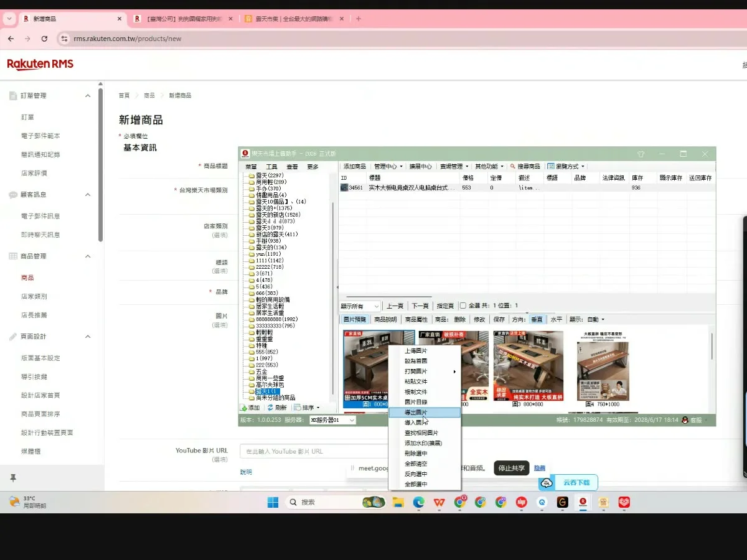Expand the 其他功能 dropdown menu

click(x=489, y=166)
